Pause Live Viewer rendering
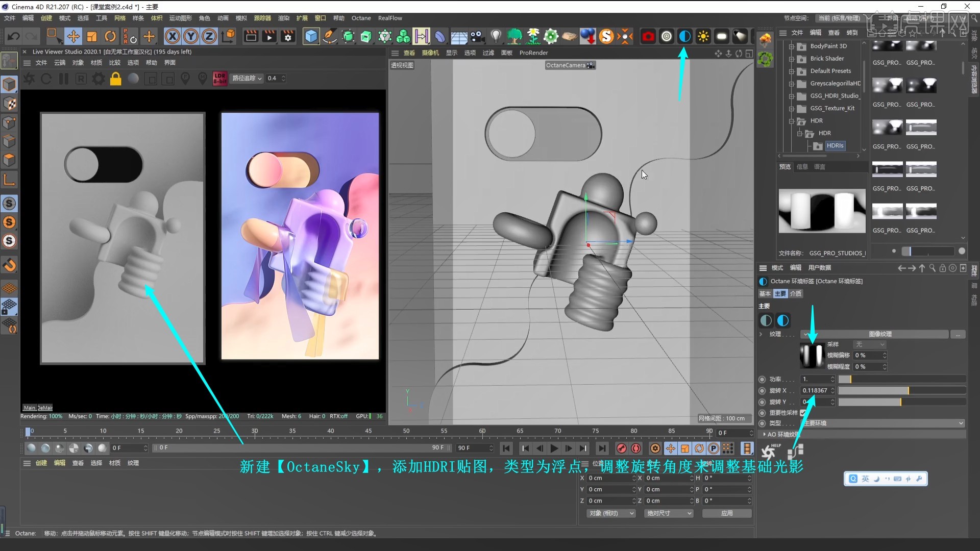980x551 pixels. coord(64,79)
